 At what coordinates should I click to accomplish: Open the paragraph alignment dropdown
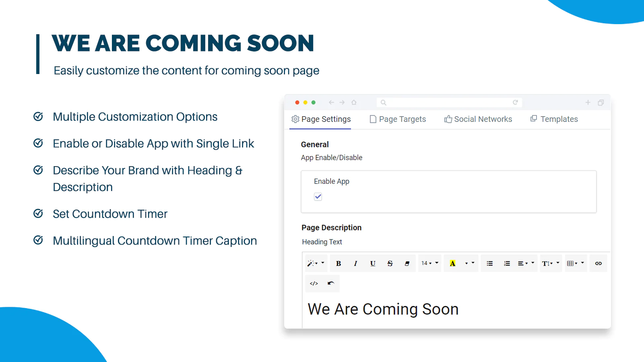click(x=526, y=263)
